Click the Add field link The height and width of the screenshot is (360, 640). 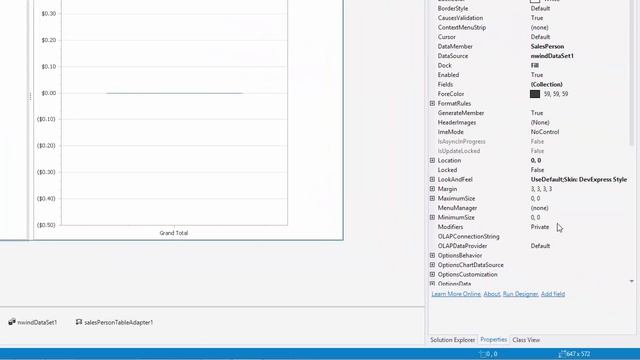tap(553, 294)
